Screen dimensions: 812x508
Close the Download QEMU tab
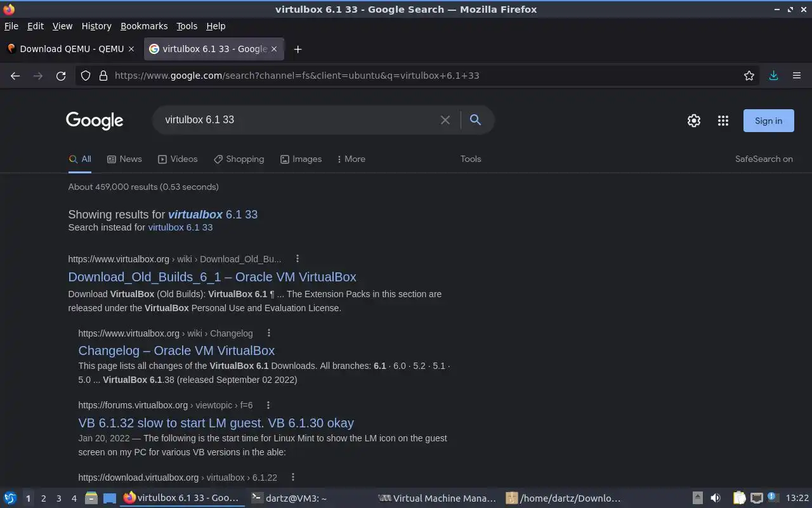point(131,49)
